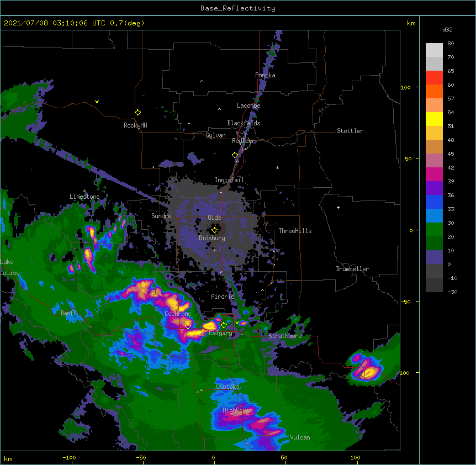Click the Stettler city label
The width and height of the screenshot is (476, 465).
click(x=350, y=131)
